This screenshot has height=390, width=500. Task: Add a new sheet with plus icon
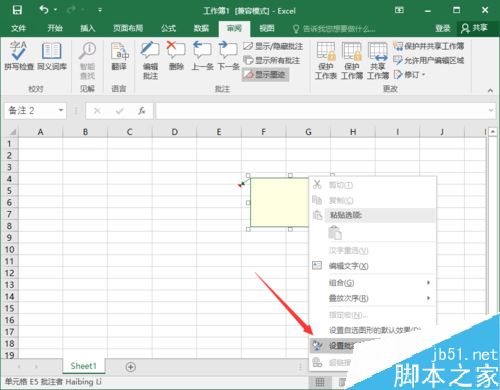(130, 367)
